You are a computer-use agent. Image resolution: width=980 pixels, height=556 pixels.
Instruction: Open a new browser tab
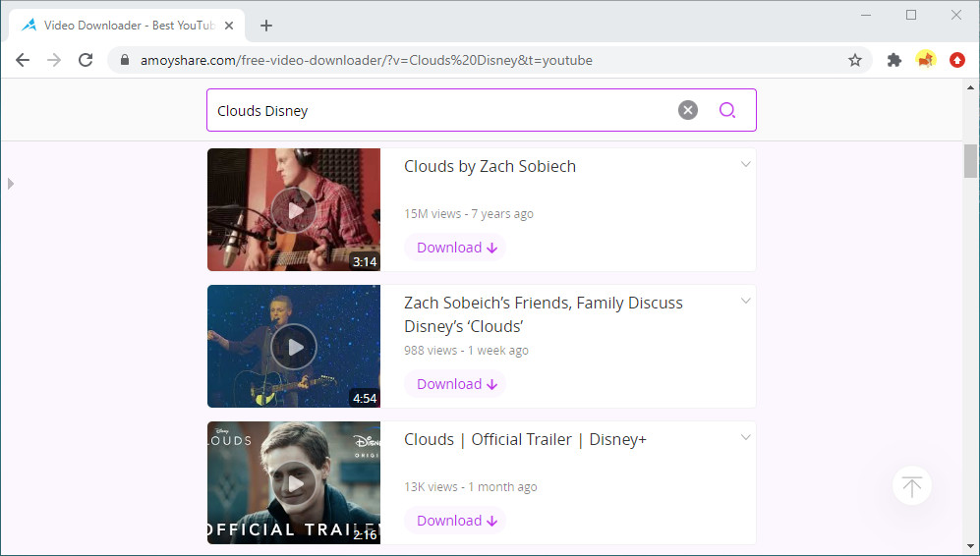coord(266,26)
